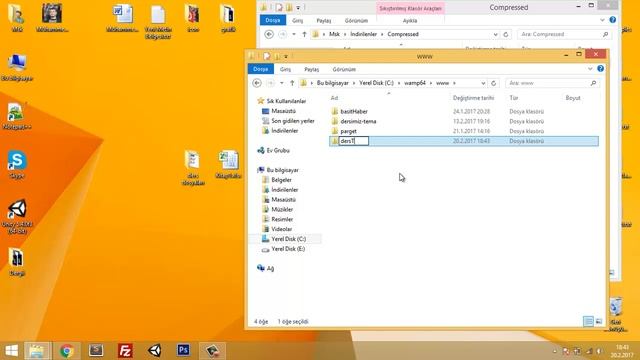
Task: Select Bu bilgisayar in navigation pane
Action: point(282,170)
